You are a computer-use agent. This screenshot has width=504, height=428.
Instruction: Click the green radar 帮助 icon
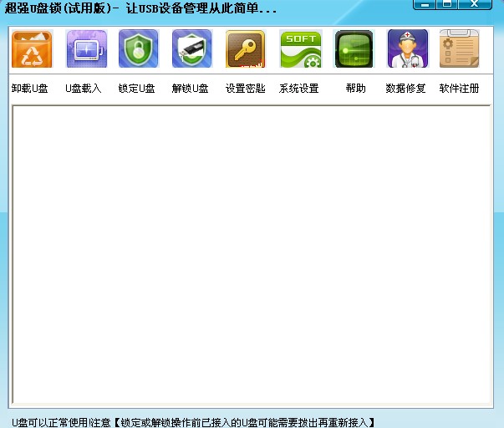[354, 48]
